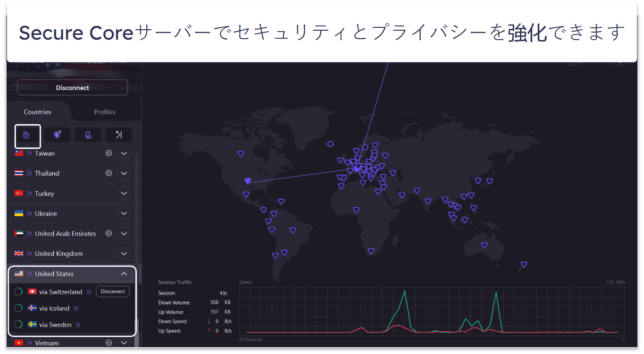Expand the Thailand server list
The image size is (644, 354).
[x=124, y=173]
